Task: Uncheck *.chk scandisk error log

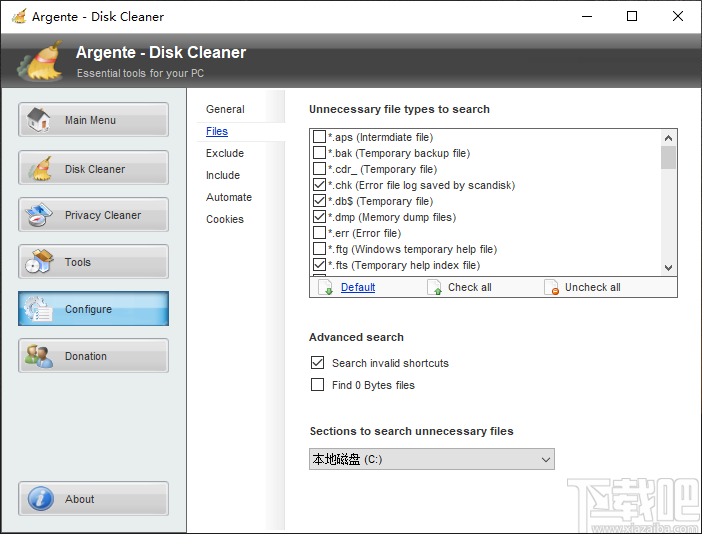Action: (319, 184)
